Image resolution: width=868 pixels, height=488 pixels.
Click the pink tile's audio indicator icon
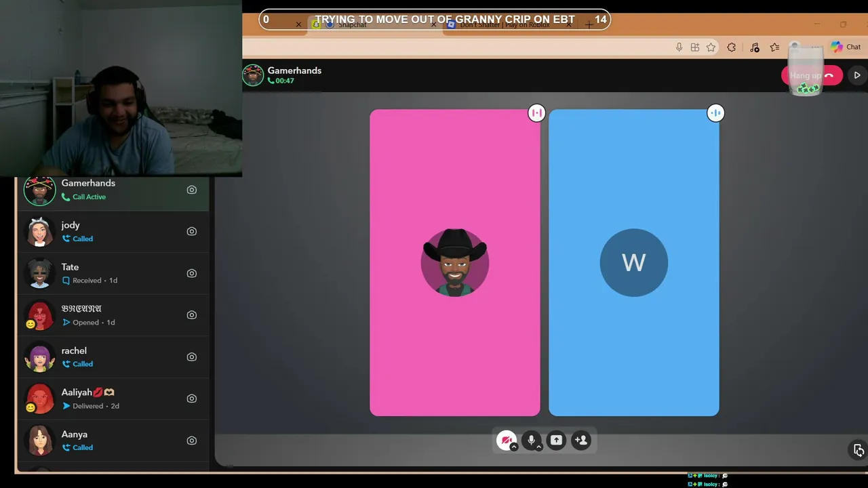coord(536,113)
